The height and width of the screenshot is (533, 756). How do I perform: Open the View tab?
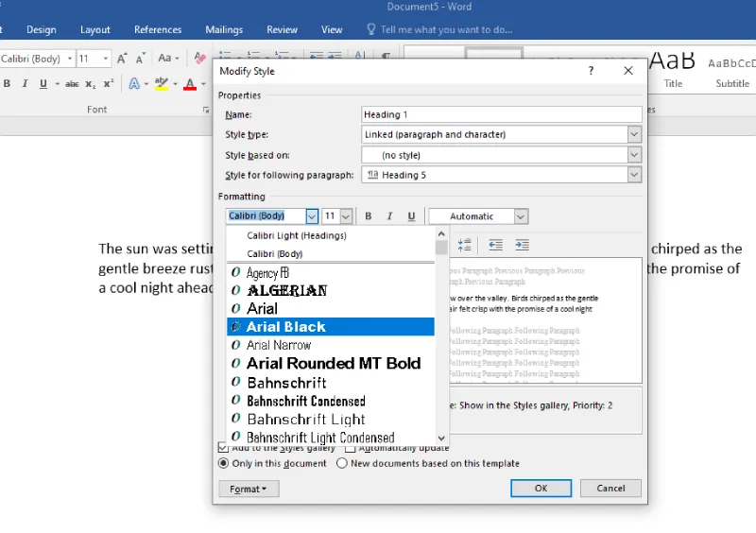click(332, 29)
